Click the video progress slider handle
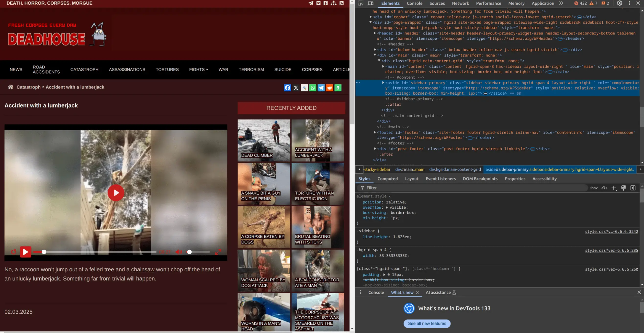 [x=44, y=252]
